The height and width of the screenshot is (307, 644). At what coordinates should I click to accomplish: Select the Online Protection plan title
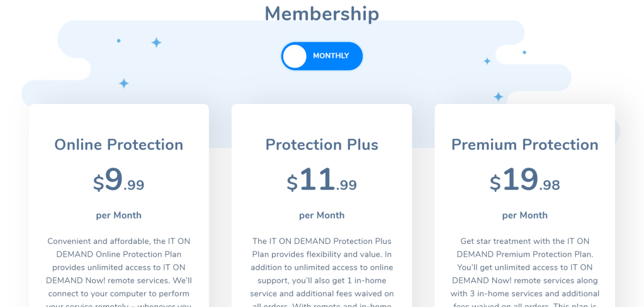click(x=119, y=144)
